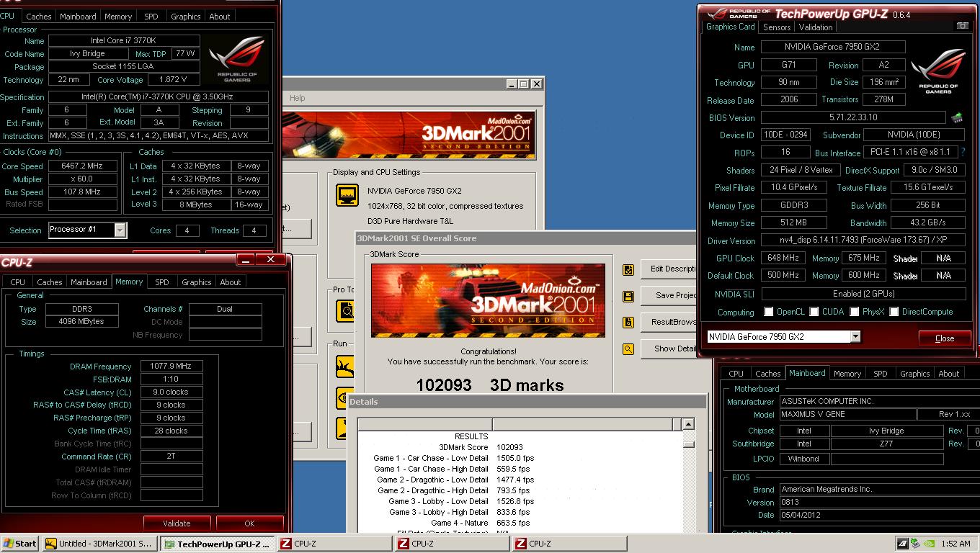This screenshot has width=980, height=553.
Task: Tick the PhysX checkbox in GPU-Z
Action: click(854, 312)
